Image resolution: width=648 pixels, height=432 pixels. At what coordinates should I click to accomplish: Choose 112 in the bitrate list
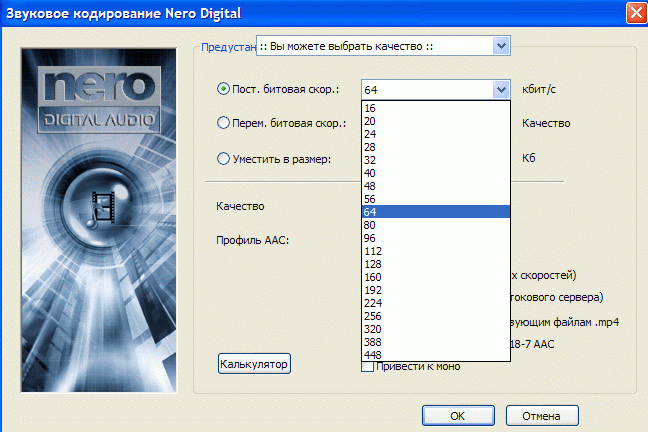[x=436, y=251]
